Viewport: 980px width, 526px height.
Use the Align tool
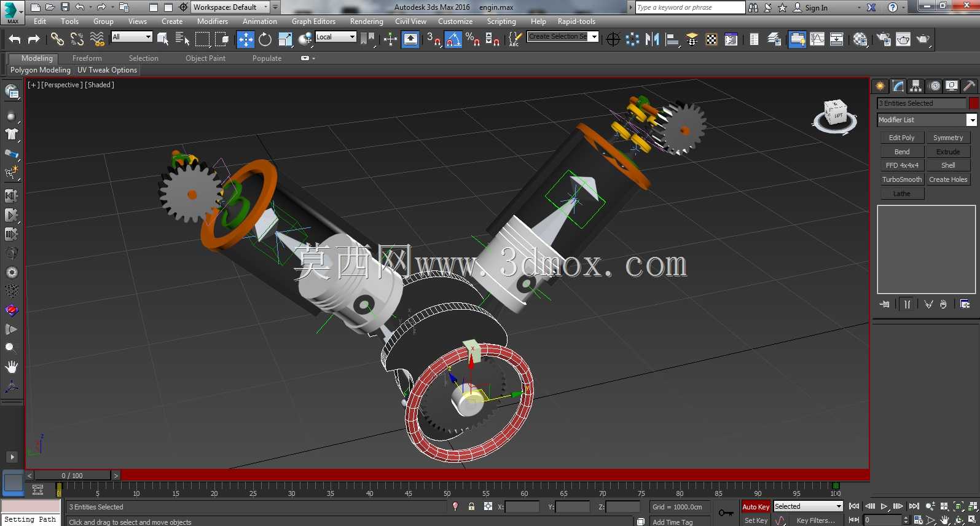[672, 39]
